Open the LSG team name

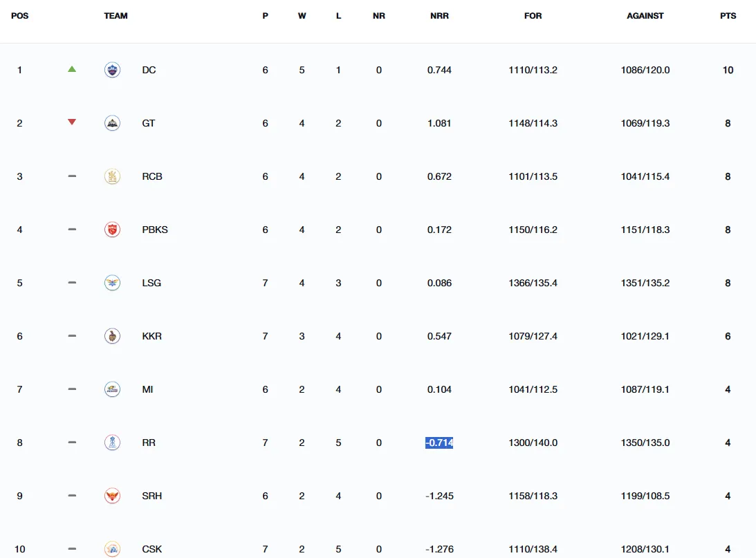(151, 283)
